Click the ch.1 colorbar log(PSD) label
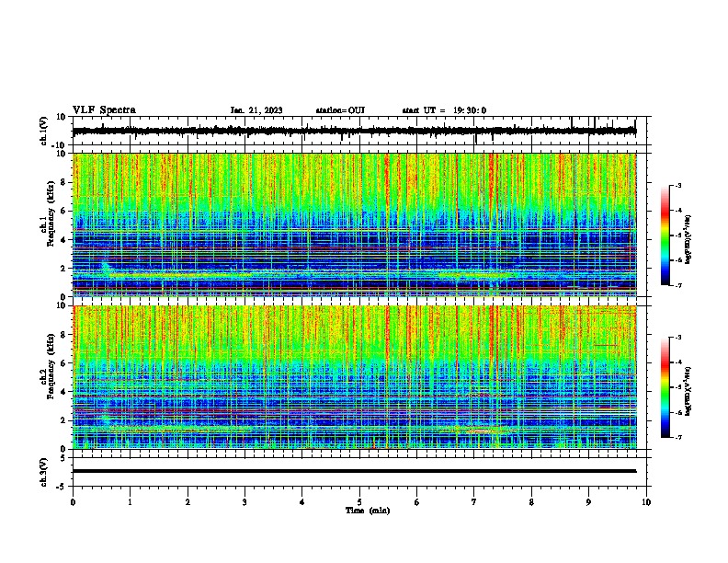The width and height of the screenshot is (728, 563). 688,239
